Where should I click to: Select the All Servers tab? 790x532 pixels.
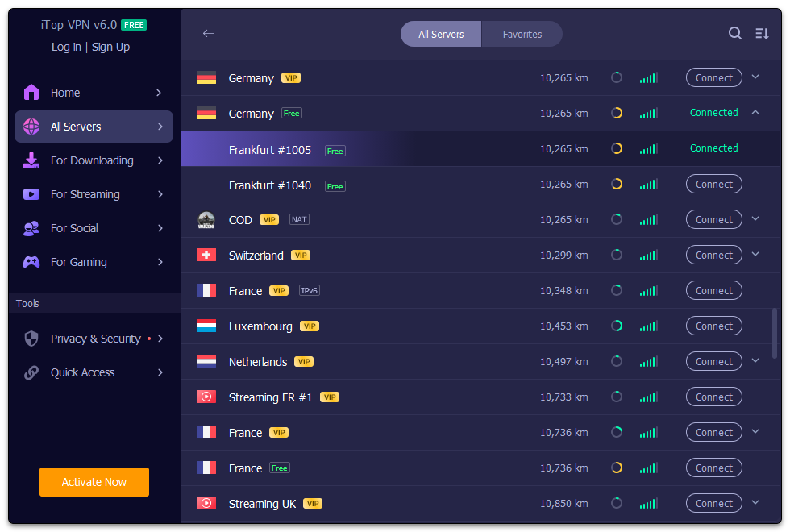coord(441,34)
